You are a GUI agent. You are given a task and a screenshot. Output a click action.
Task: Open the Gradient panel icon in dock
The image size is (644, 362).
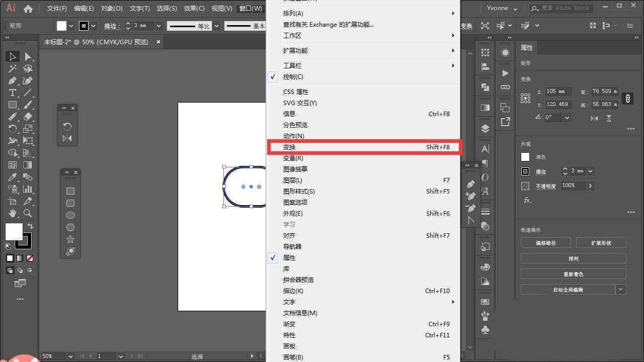click(485, 108)
